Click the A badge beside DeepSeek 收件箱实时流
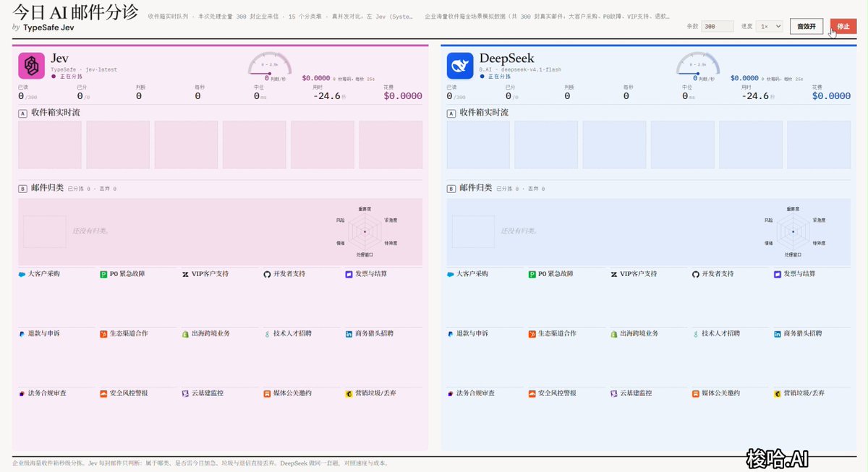Image resolution: width=868 pixels, height=472 pixels. tap(451, 113)
